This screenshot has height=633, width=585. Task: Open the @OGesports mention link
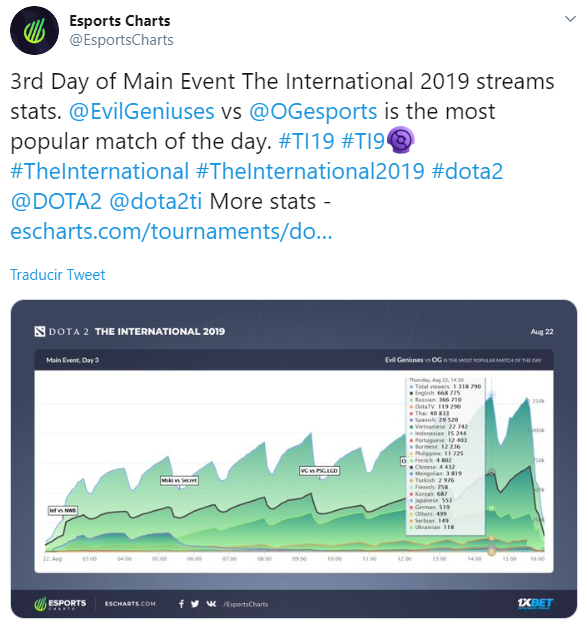pos(313,111)
